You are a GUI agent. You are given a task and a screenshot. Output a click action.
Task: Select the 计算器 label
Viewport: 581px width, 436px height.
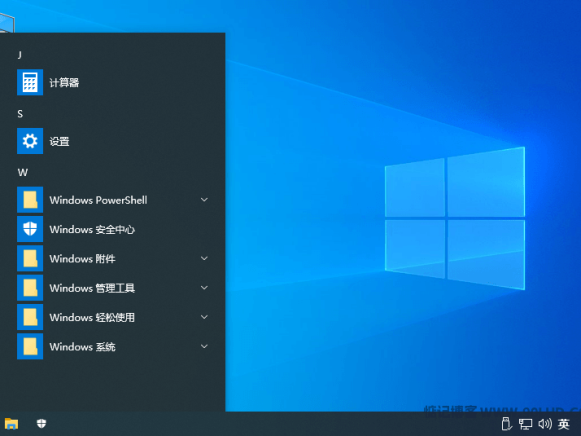point(64,82)
